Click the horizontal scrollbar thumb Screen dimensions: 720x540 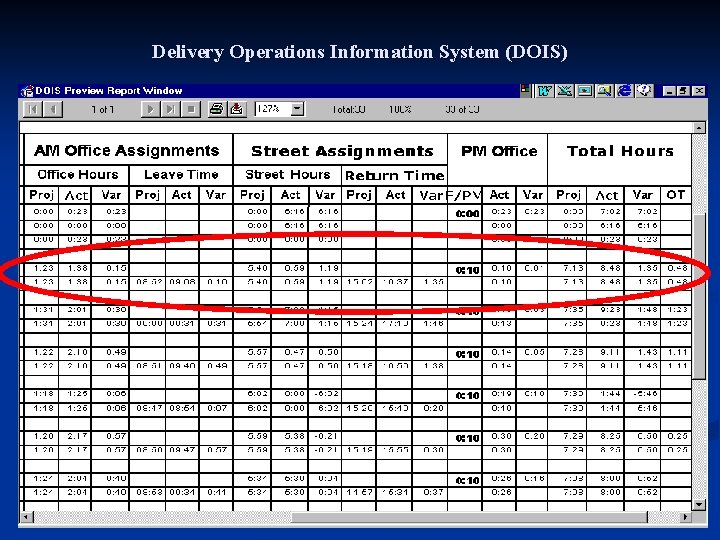469,517
